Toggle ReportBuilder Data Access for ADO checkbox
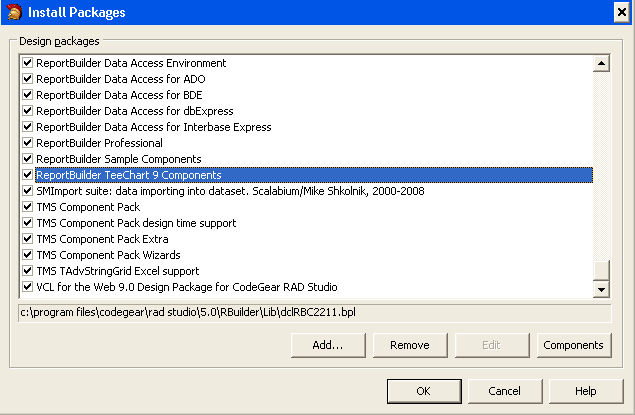The image size is (635, 415). pos(28,79)
